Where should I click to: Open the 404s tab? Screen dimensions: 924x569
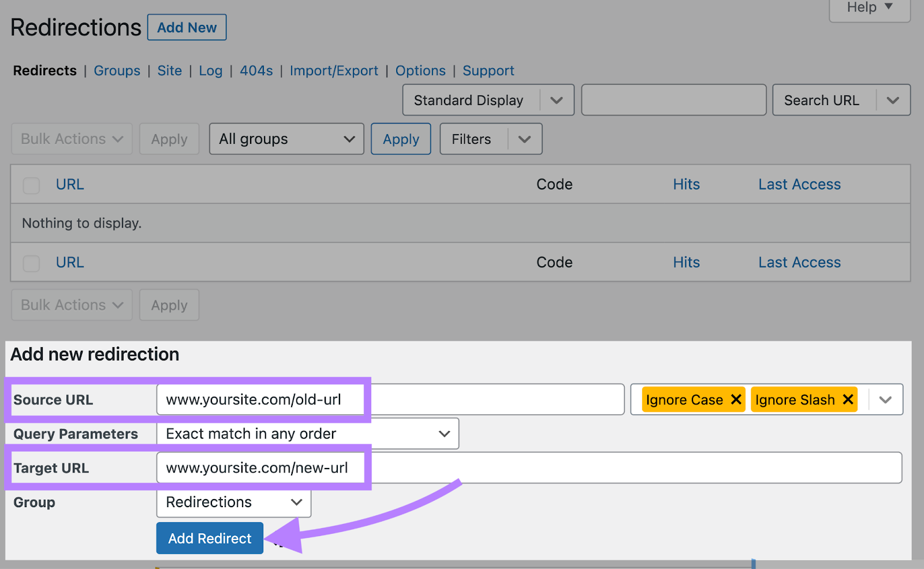point(256,70)
